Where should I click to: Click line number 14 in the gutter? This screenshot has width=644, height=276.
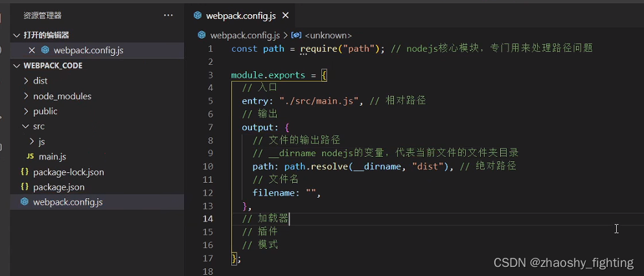pyautogui.click(x=208, y=218)
